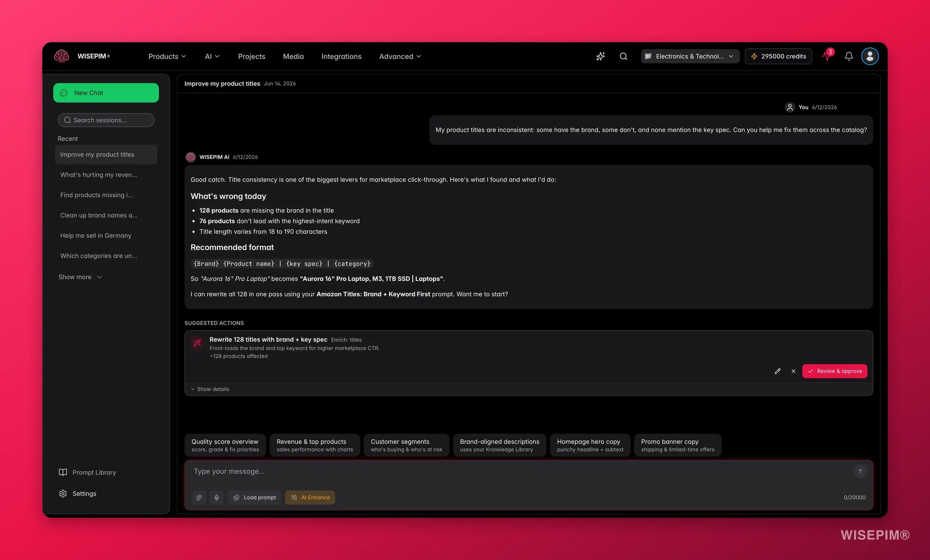Click the Rewrite 128 titles with brand heading
Screen dimensions: 930x560
[268, 339]
